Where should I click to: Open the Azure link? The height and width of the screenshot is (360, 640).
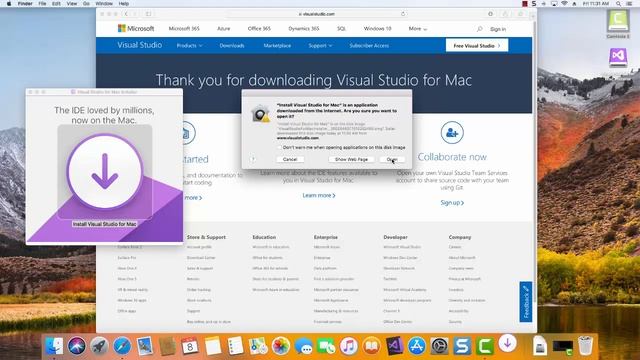[224, 29]
